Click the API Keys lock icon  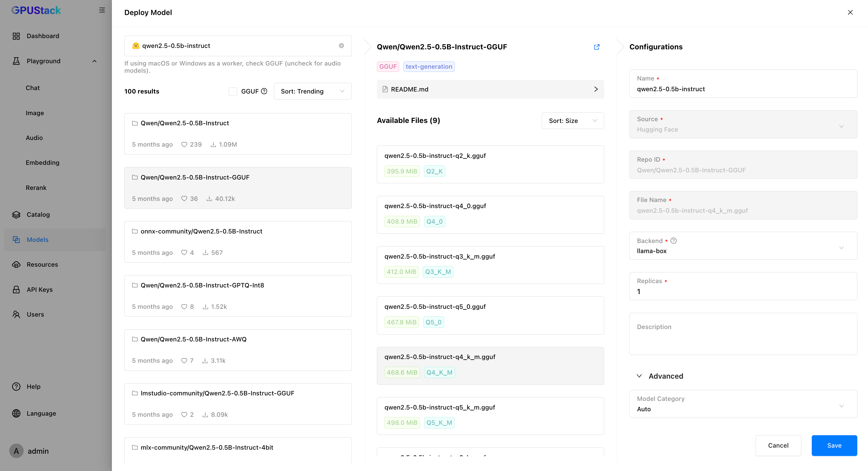(16, 289)
